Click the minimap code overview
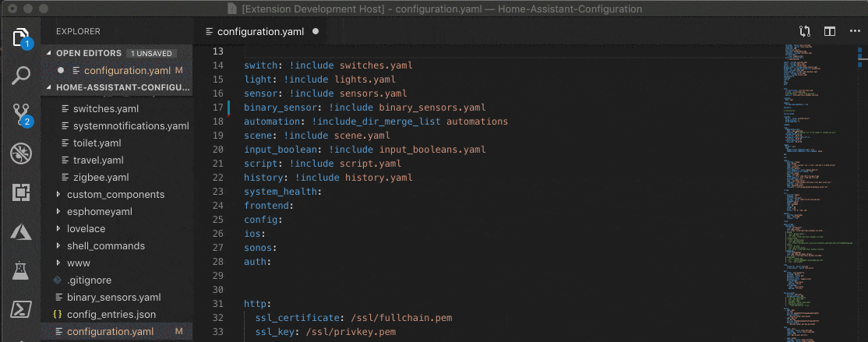Image resolution: width=868 pixels, height=342 pixels. [x=819, y=192]
